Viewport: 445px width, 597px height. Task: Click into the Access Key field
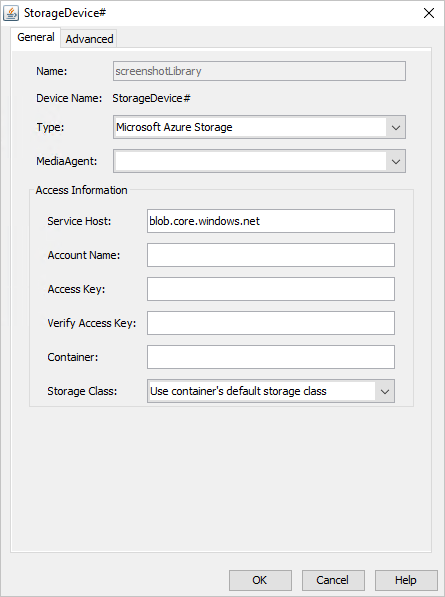pos(271,289)
